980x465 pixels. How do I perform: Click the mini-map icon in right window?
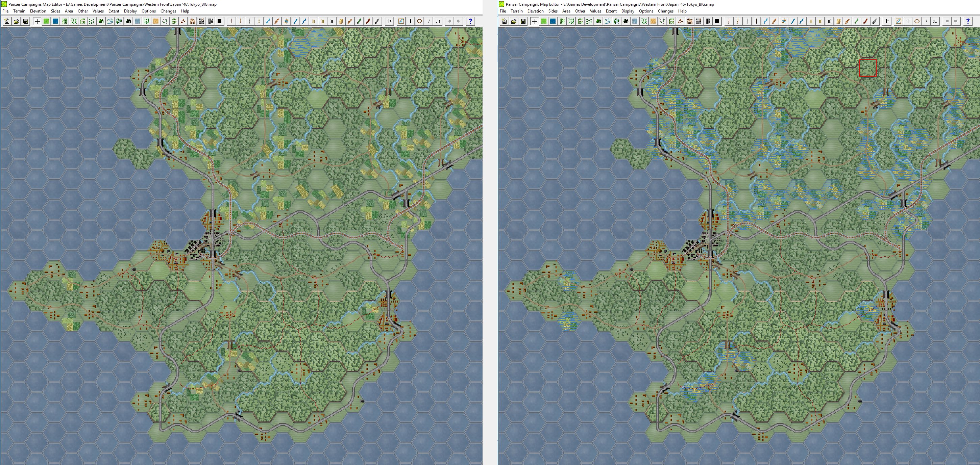tap(899, 21)
